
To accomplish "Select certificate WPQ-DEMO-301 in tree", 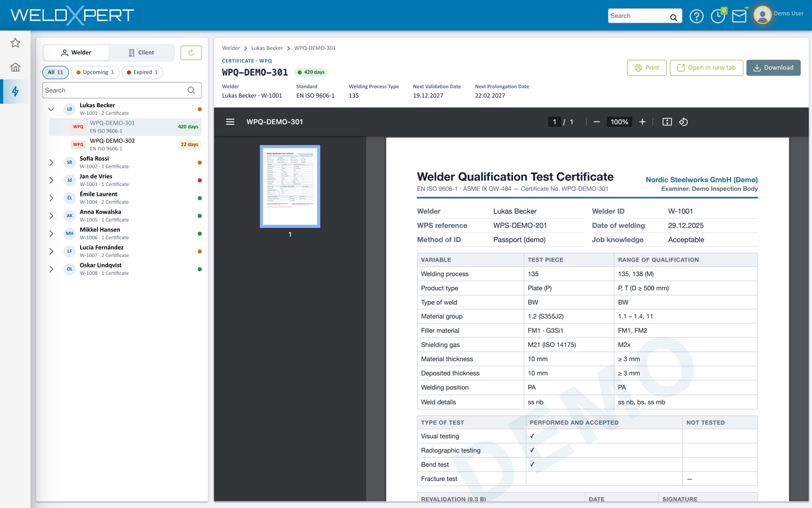I will 125,127.
